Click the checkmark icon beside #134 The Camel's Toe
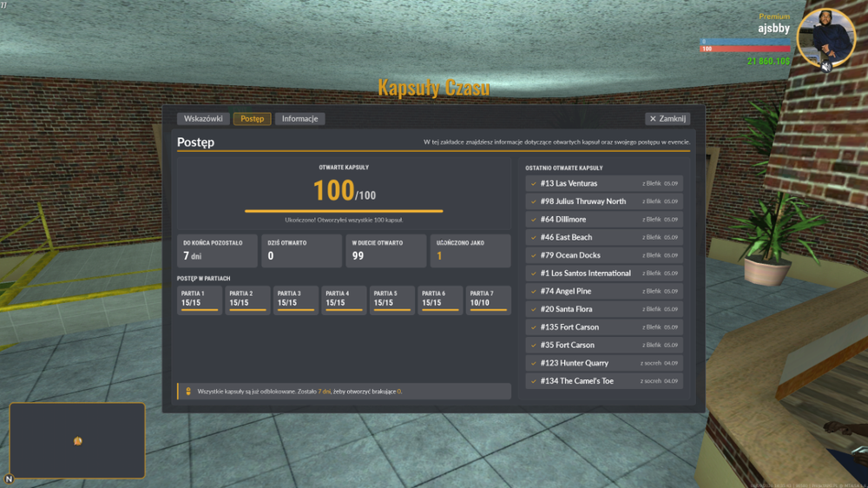This screenshot has width=868, height=488. 534,381
